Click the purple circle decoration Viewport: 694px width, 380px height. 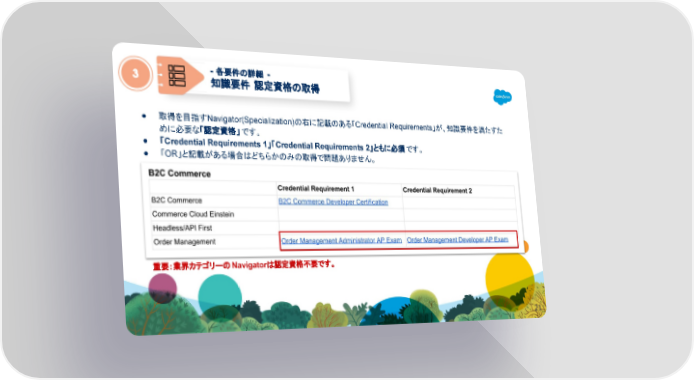point(162,288)
